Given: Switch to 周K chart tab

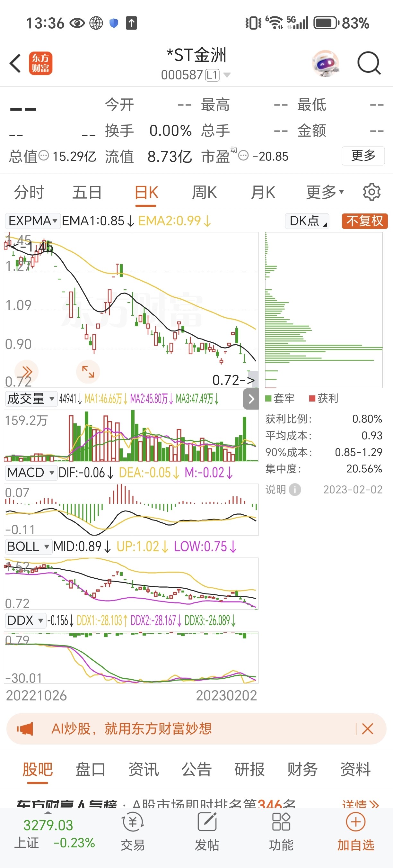Looking at the screenshot, I should [204, 192].
